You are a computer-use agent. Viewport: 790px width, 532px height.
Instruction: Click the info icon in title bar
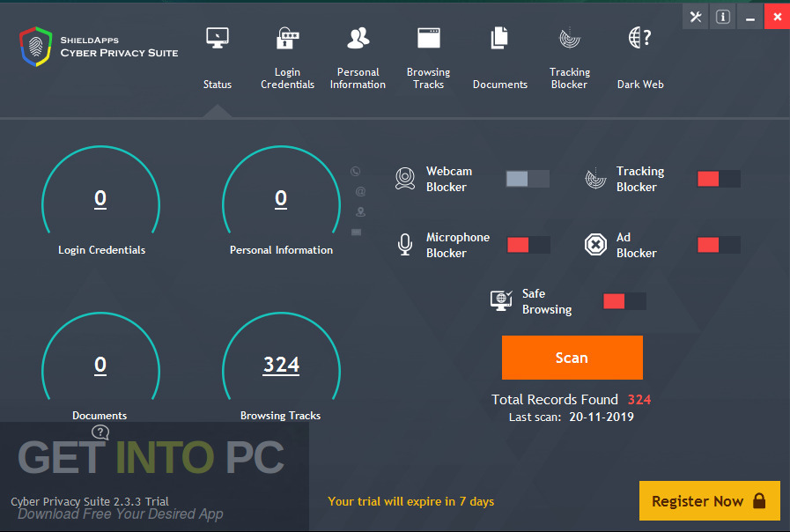click(723, 17)
